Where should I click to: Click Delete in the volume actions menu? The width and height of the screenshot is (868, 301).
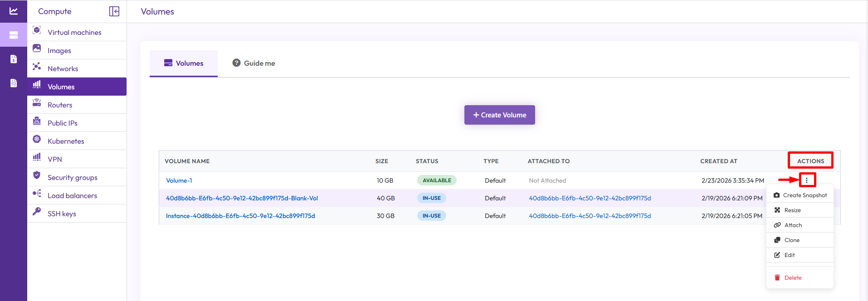[x=793, y=278]
